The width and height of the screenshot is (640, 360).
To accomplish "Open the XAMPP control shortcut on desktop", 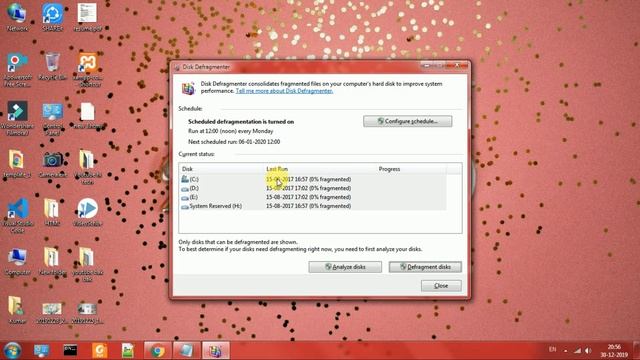I will click(x=88, y=69).
